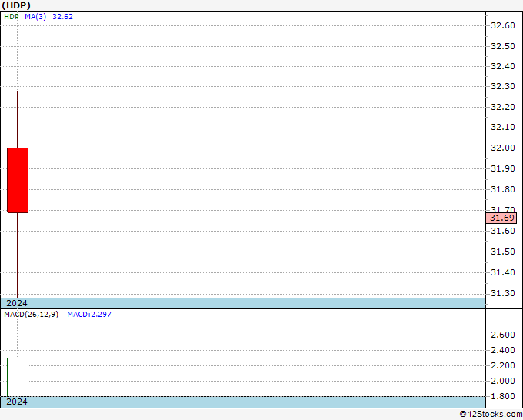This screenshot has height=420, width=523.
Task: Click the 31.40 price axis label
Action: click(x=503, y=272)
